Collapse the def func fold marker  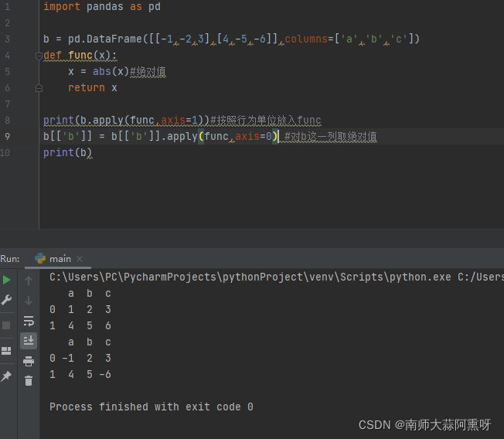point(39,56)
